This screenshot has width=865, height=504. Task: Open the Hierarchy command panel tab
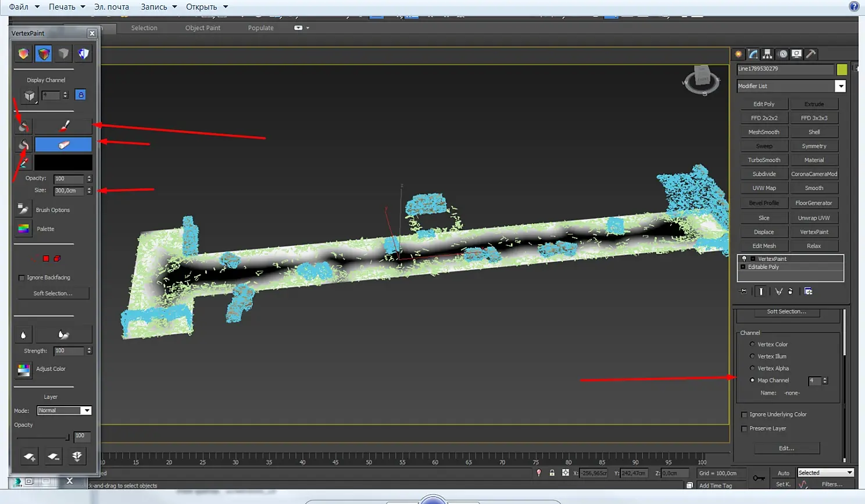pyautogui.click(x=767, y=54)
